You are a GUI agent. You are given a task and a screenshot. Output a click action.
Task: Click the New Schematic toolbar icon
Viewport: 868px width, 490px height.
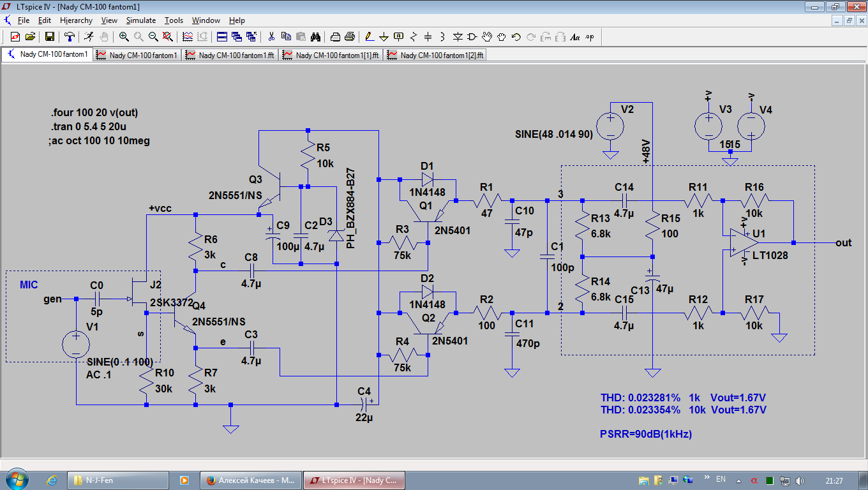15,36
